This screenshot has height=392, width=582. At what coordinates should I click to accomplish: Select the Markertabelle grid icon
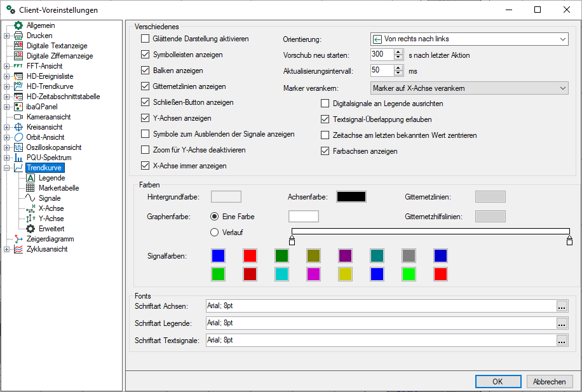pos(30,188)
